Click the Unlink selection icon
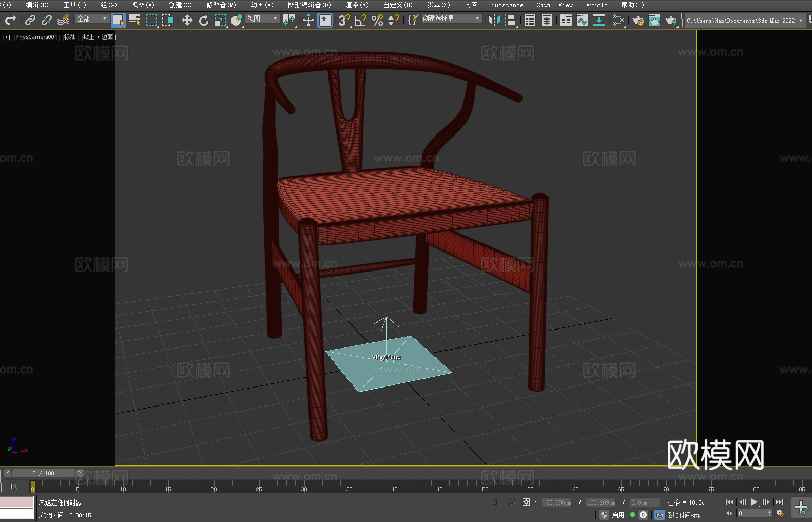The height and width of the screenshot is (522, 812). [47, 20]
